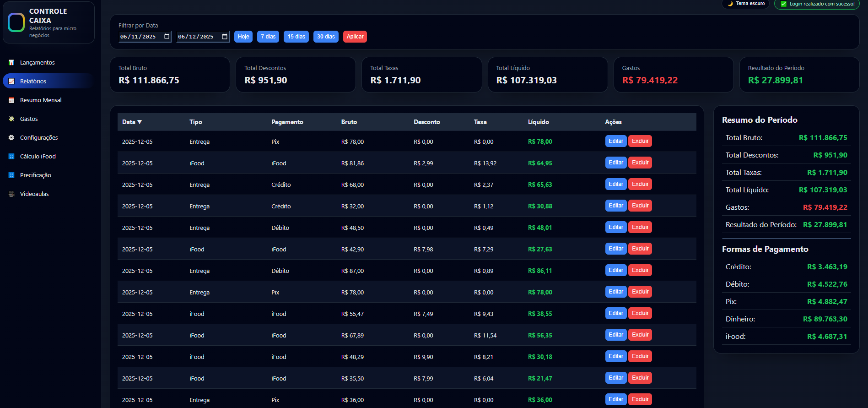
Task: Click the Lançamentos bar chart icon
Action: tap(11, 63)
